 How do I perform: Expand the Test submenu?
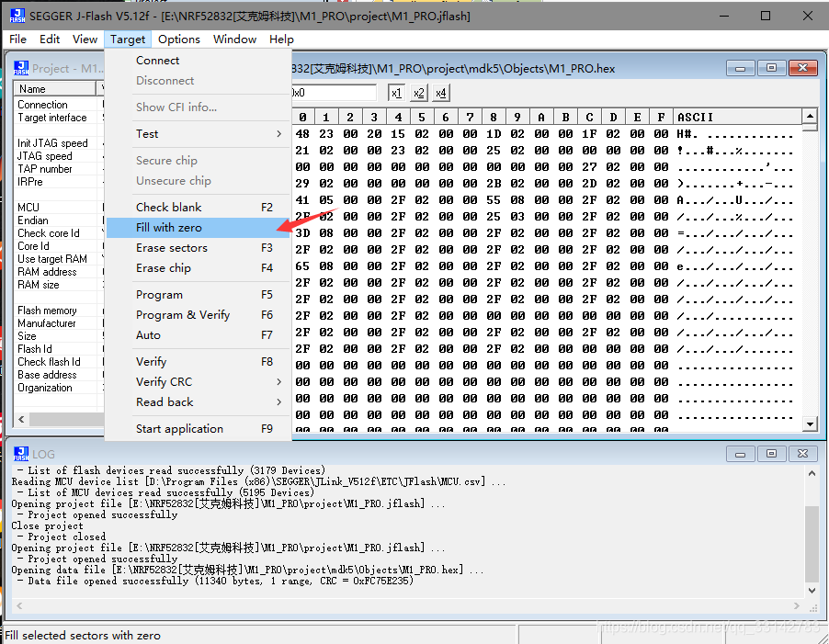pos(199,133)
